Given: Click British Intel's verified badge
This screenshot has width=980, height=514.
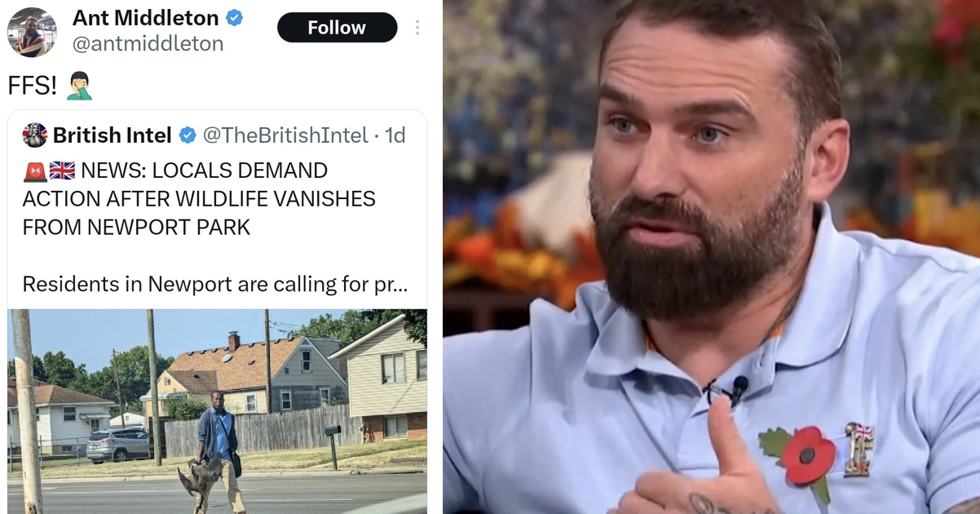Looking at the screenshot, I should coord(188,135).
